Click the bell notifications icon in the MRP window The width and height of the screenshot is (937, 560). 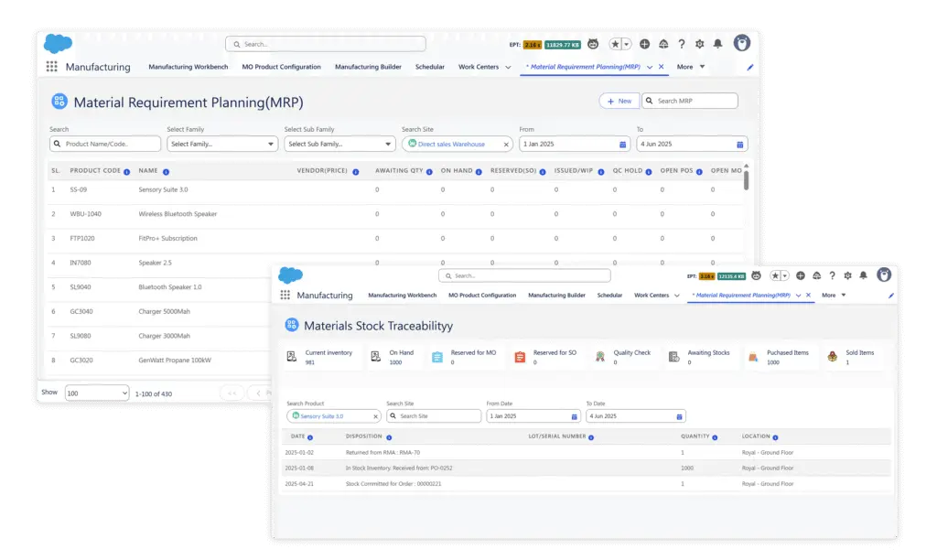pos(717,44)
